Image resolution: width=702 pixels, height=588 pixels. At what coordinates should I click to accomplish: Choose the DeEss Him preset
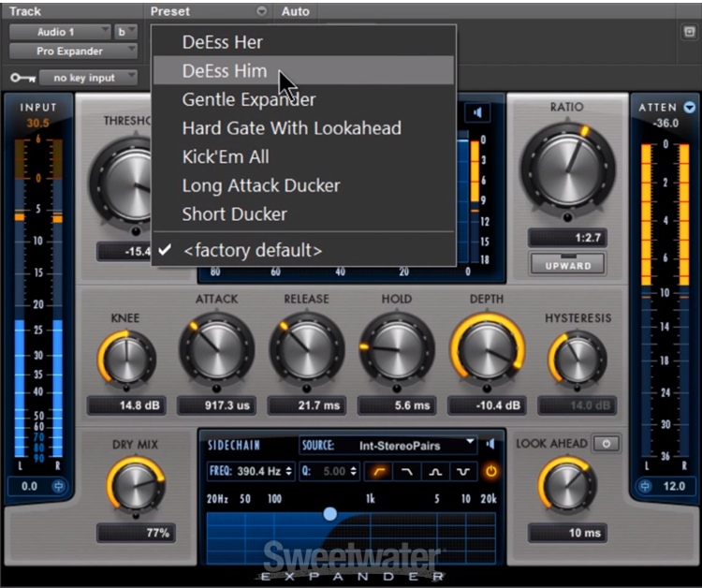225,71
